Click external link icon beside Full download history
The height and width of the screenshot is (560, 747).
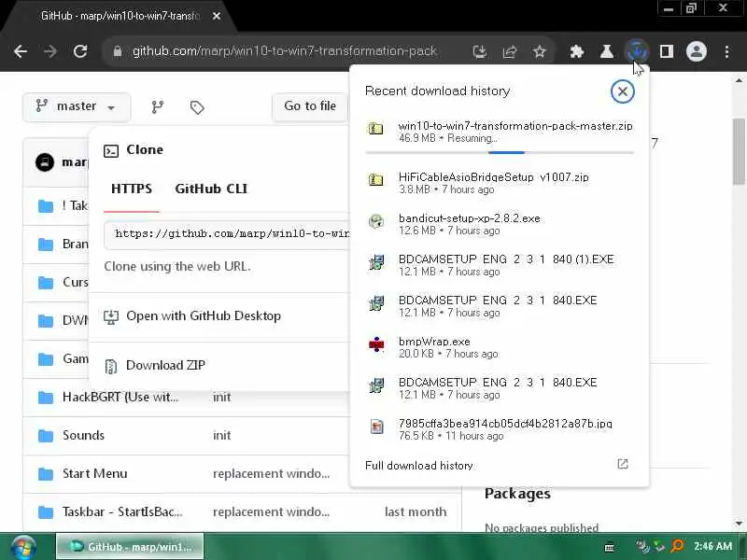(x=622, y=464)
